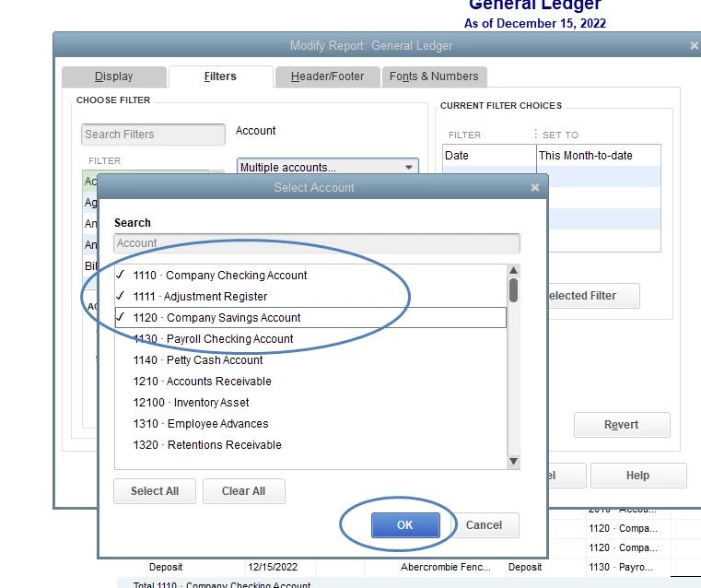
Task: Open the Fonts & Numbers tab
Action: 434,76
